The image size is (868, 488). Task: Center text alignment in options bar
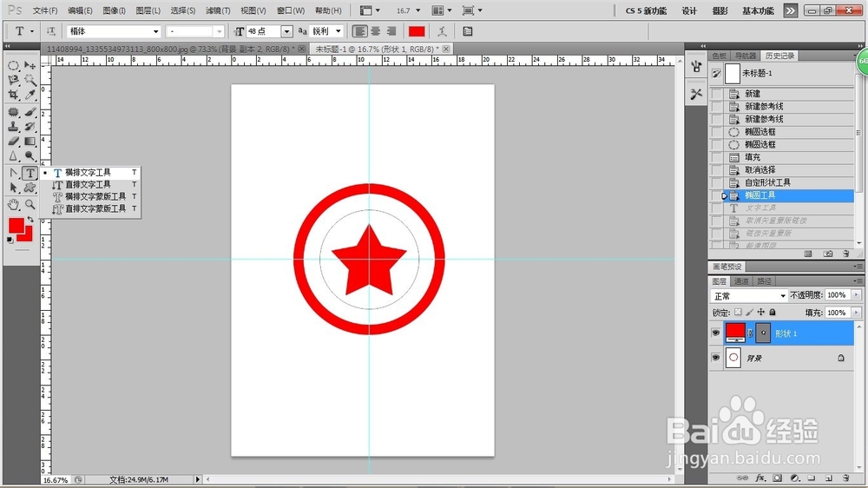375,31
